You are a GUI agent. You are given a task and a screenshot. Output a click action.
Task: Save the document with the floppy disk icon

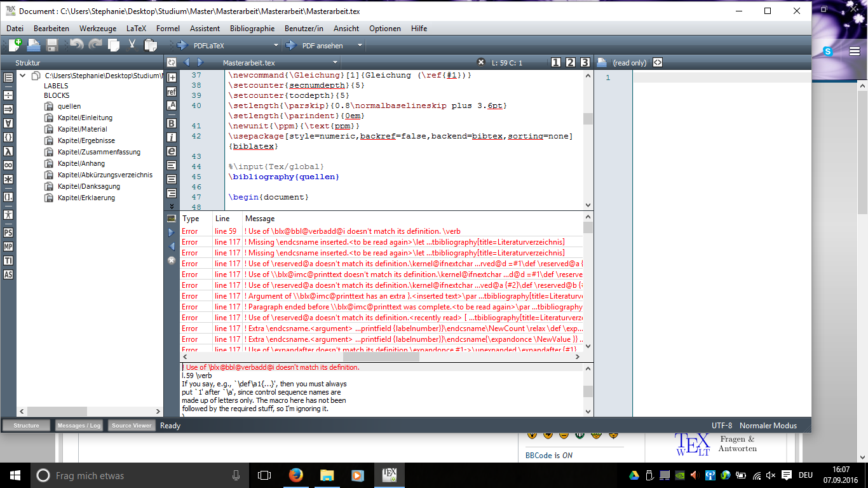(x=52, y=45)
